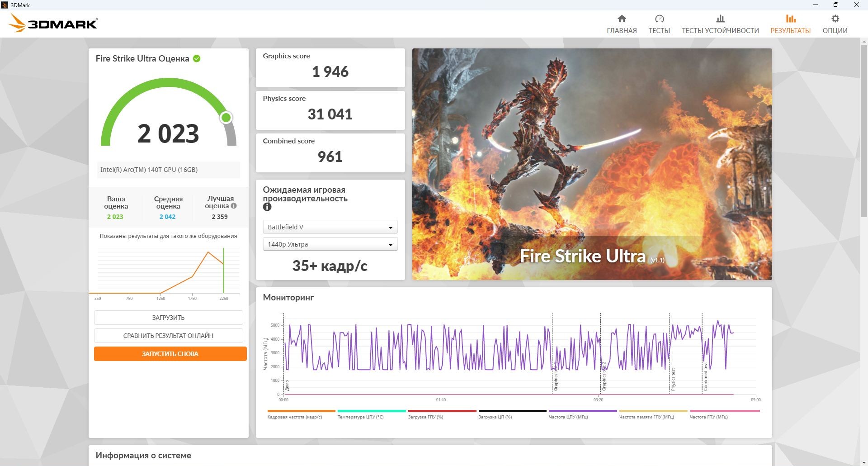868x466 pixels.
Task: Click the 35+ кадр/с estimated framerate text
Action: (330, 266)
